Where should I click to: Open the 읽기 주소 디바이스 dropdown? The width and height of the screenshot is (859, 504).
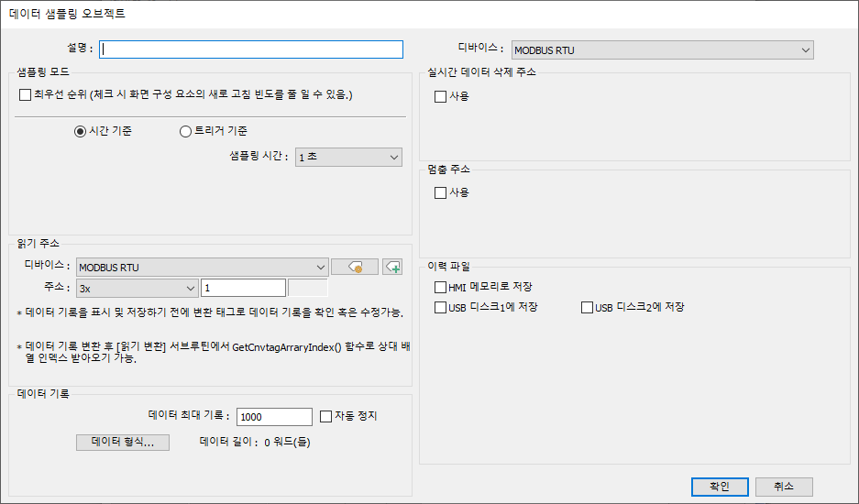pos(202,268)
